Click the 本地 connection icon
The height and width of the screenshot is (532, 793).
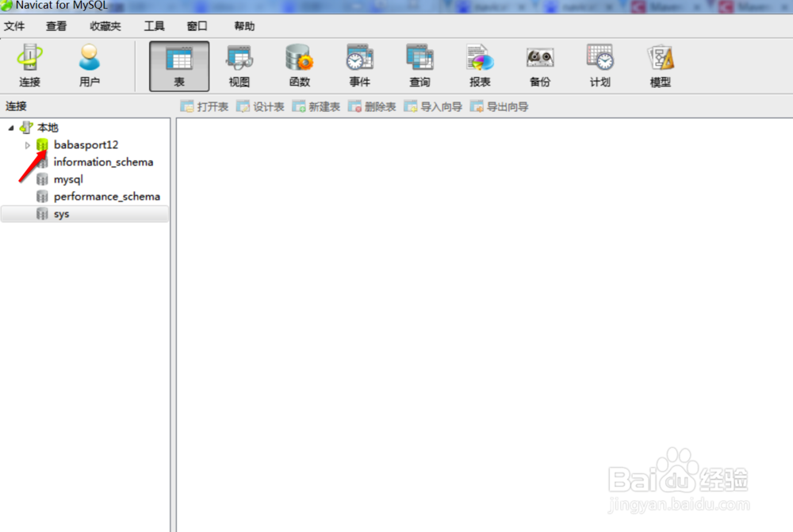26,128
